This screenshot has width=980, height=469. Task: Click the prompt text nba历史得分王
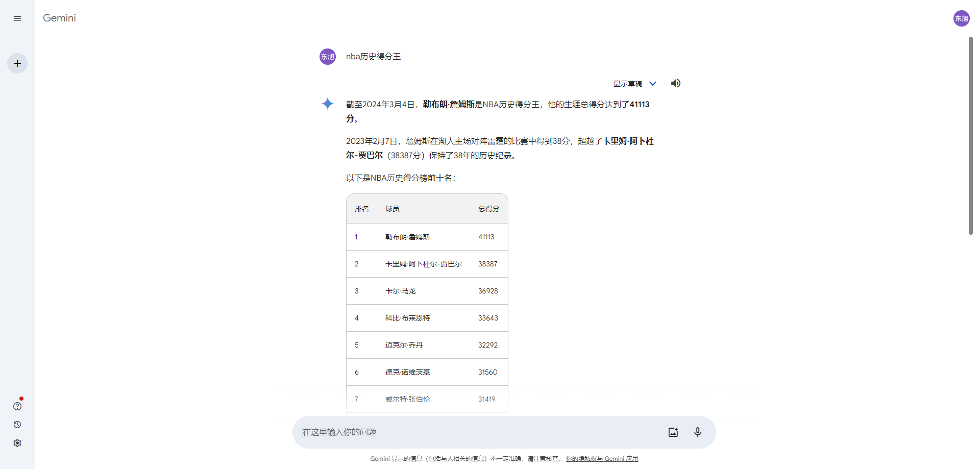(374, 57)
